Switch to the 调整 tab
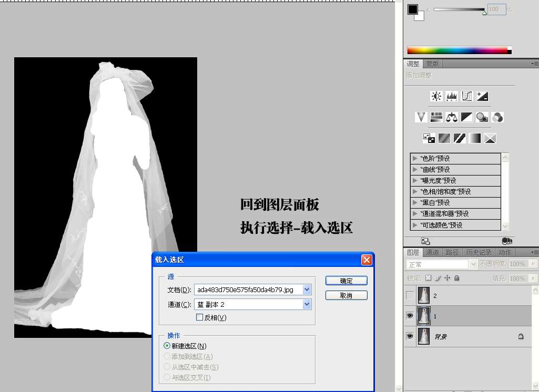539x392 pixels. pos(413,64)
